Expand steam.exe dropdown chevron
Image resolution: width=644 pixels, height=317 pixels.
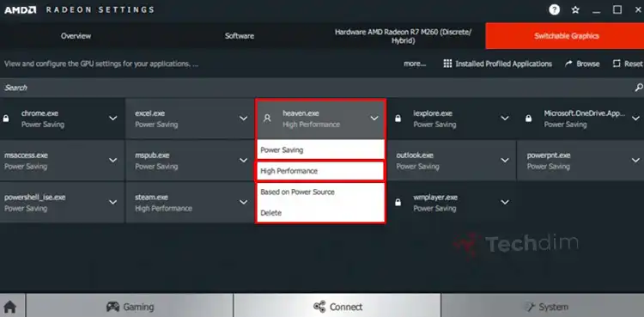[x=244, y=202]
